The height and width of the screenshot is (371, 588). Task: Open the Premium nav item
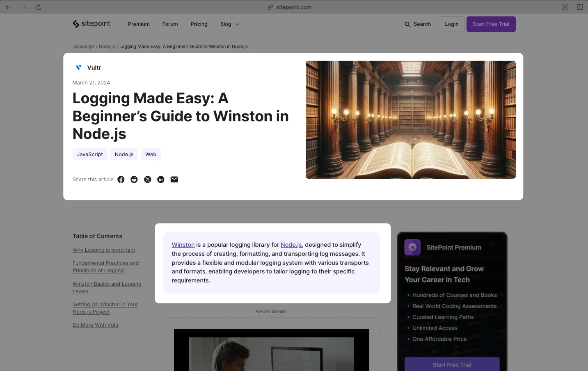click(x=139, y=24)
